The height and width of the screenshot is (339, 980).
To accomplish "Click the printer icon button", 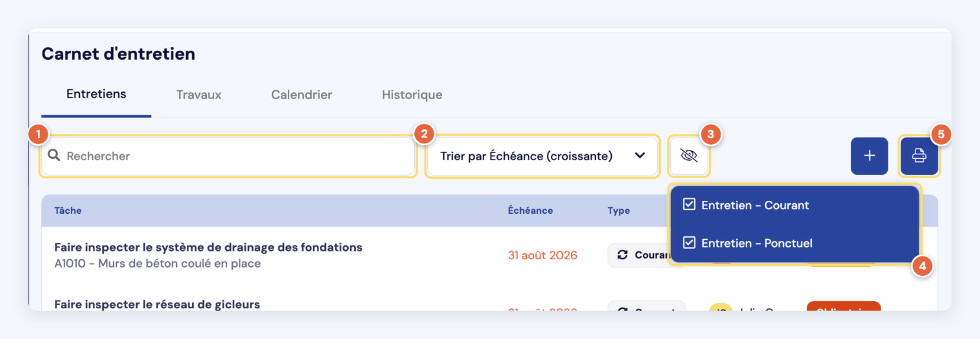I will point(919,156).
